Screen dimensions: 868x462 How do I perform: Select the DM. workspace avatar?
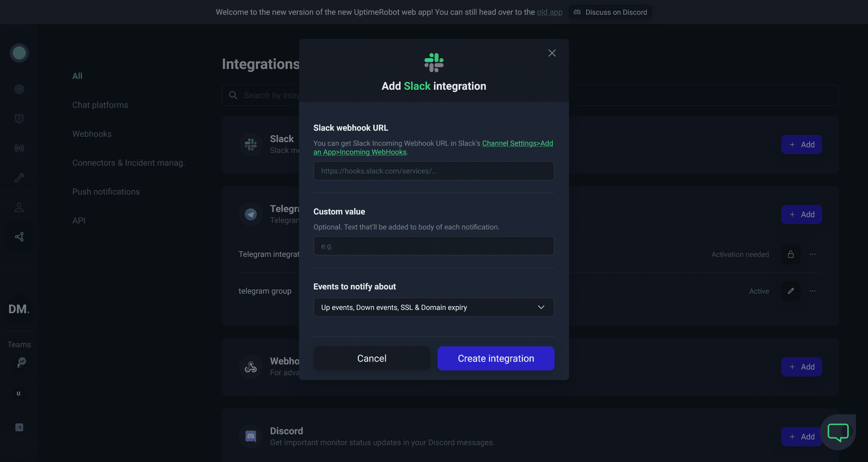[19, 309]
